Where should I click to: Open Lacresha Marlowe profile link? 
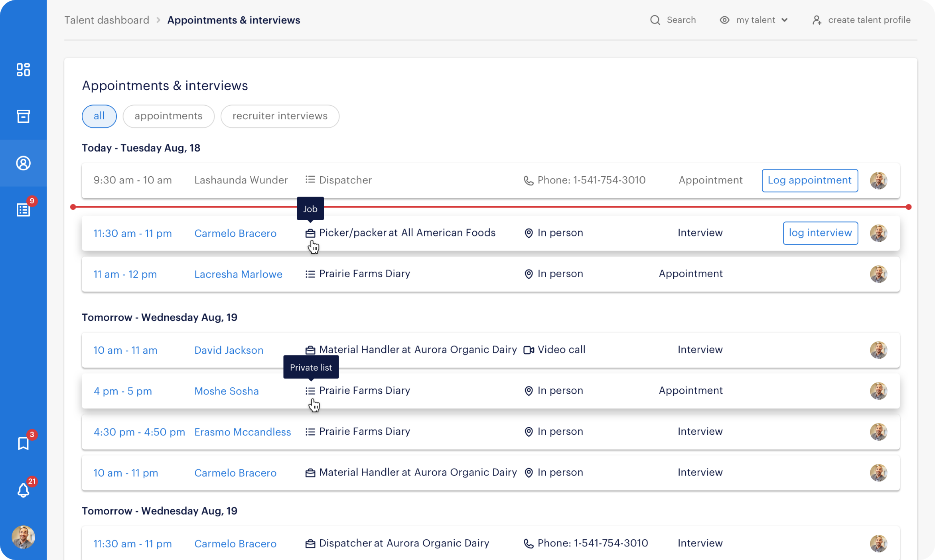[x=238, y=274]
